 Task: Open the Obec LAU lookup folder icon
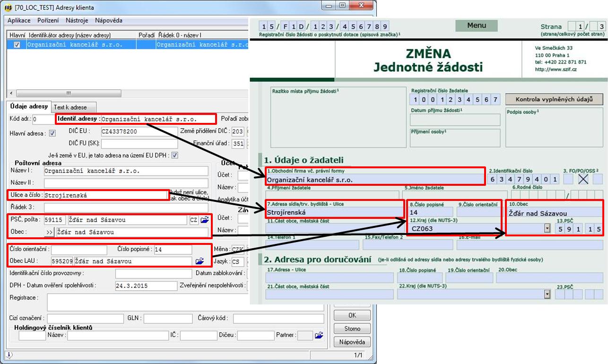pos(200,261)
